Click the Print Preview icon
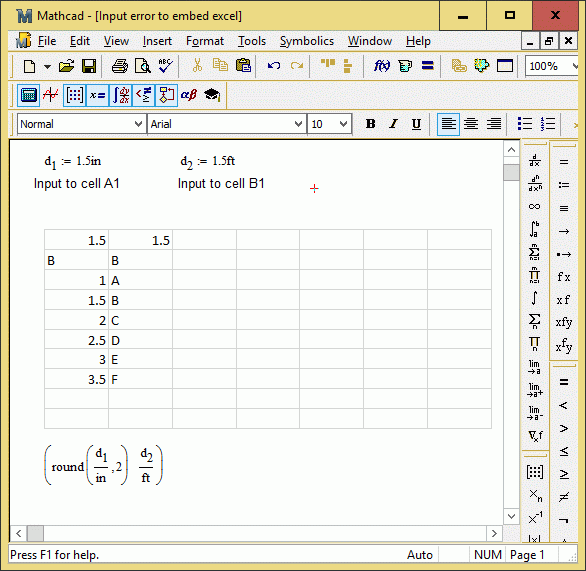 click(142, 67)
